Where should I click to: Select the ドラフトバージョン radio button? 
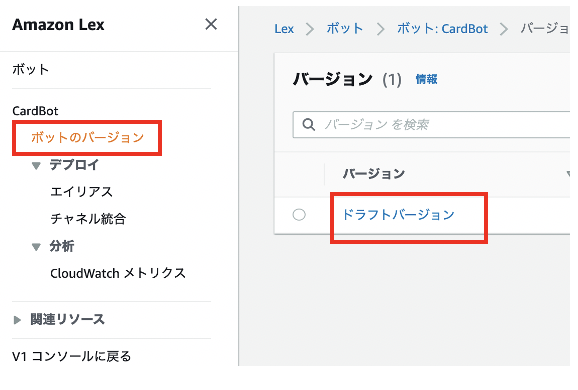pyautogui.click(x=299, y=215)
